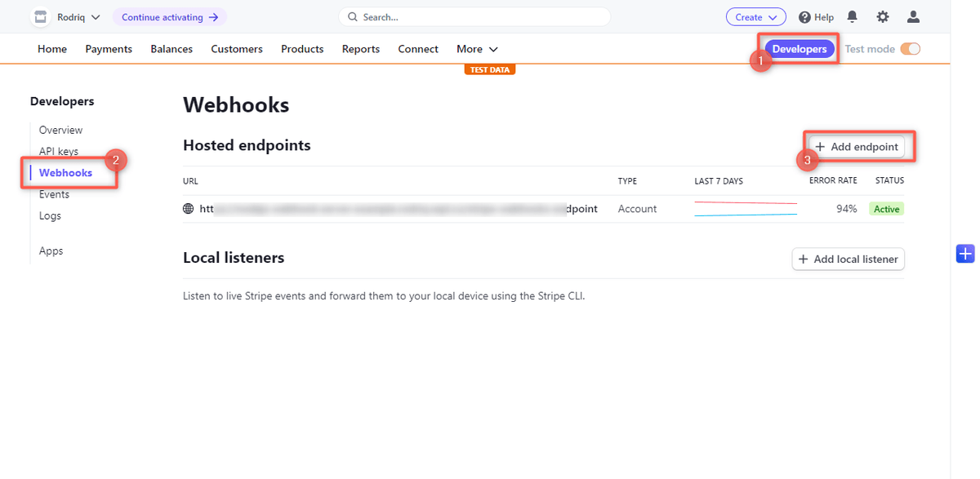Click the search magnifier icon
Viewport: 980px width, 479px height.
351,16
